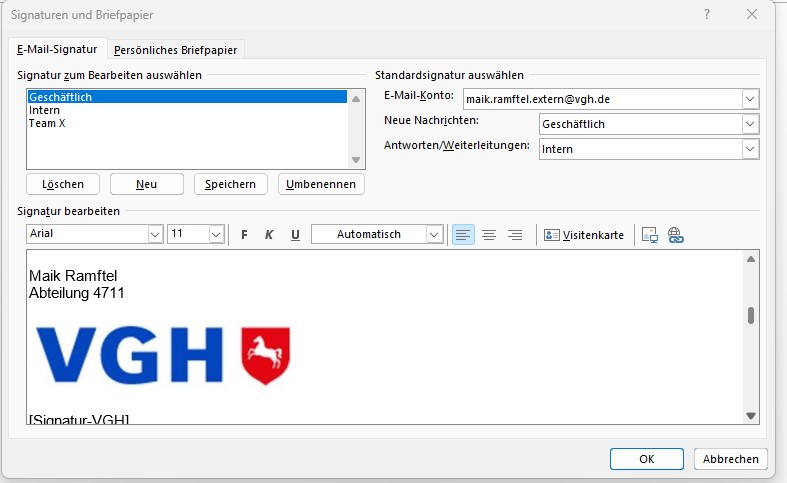Toggle italic formatting (K)

269,234
